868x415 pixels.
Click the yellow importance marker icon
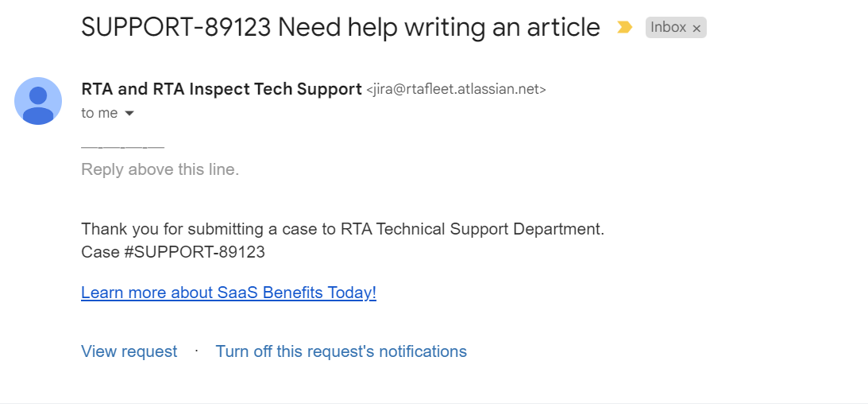pyautogui.click(x=624, y=28)
